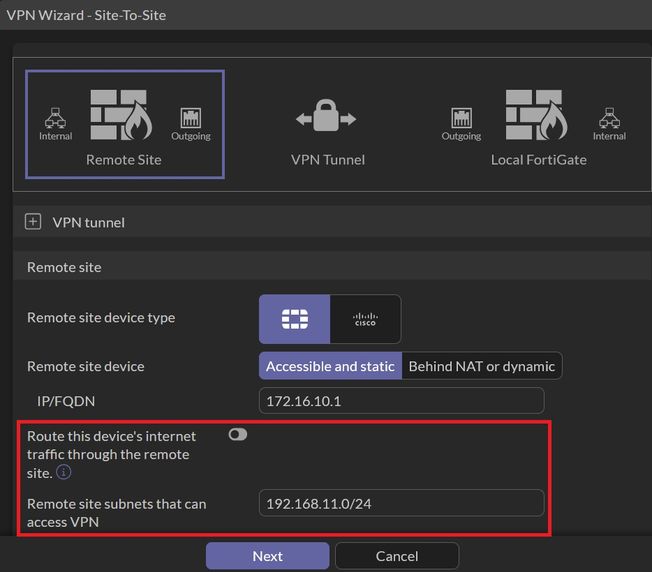Enable routing internet traffic through remote site
652x572 pixels.
tap(238, 435)
